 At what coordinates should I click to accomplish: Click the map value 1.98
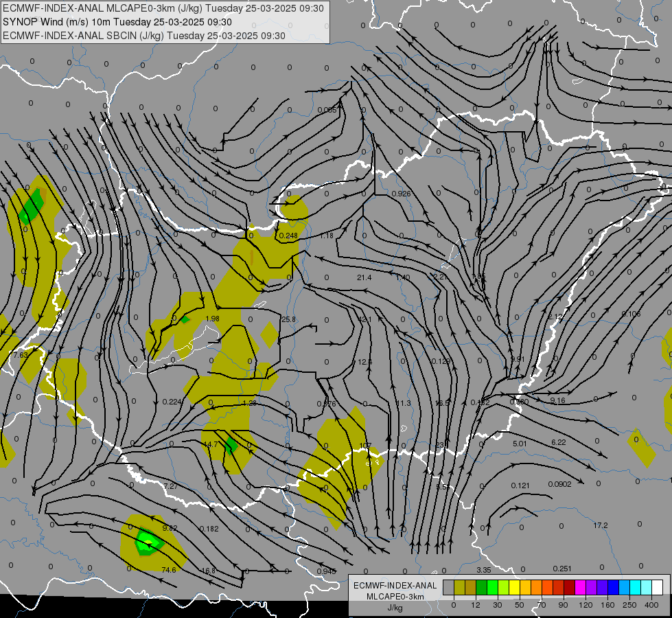tap(213, 319)
